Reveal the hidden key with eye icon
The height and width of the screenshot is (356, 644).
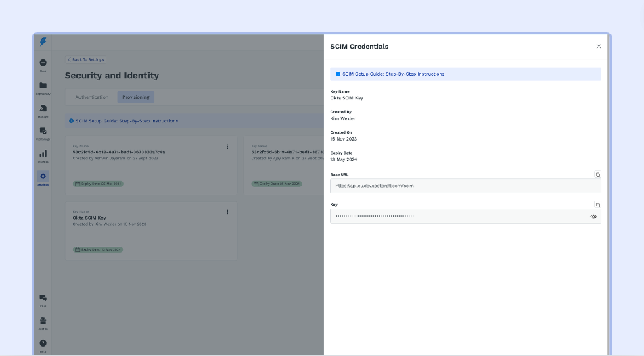click(593, 217)
